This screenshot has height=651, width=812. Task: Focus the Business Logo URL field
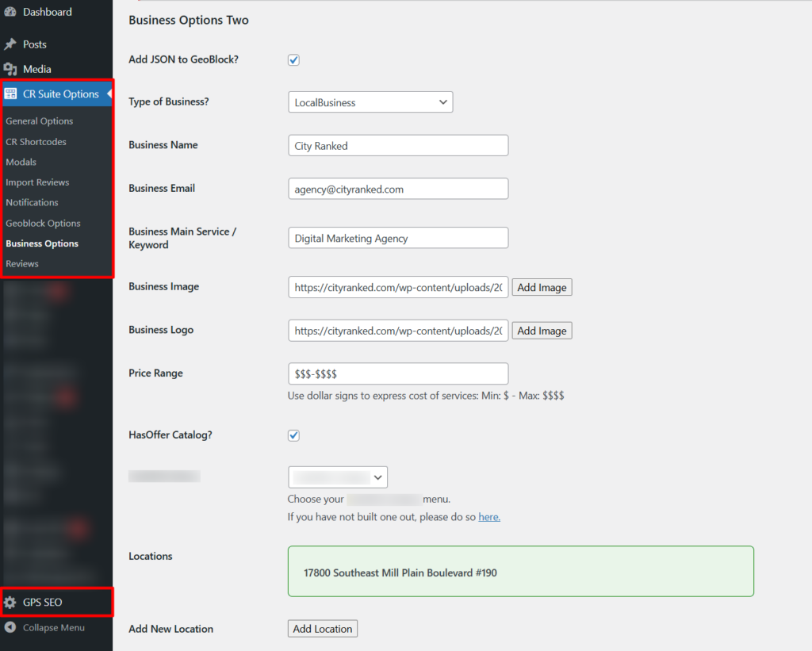point(398,331)
